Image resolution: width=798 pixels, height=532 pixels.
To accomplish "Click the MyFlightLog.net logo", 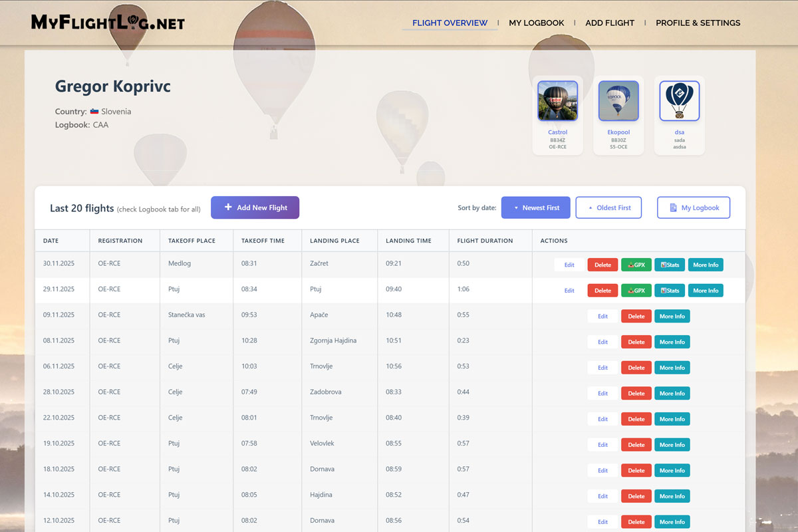I will tap(108, 23).
